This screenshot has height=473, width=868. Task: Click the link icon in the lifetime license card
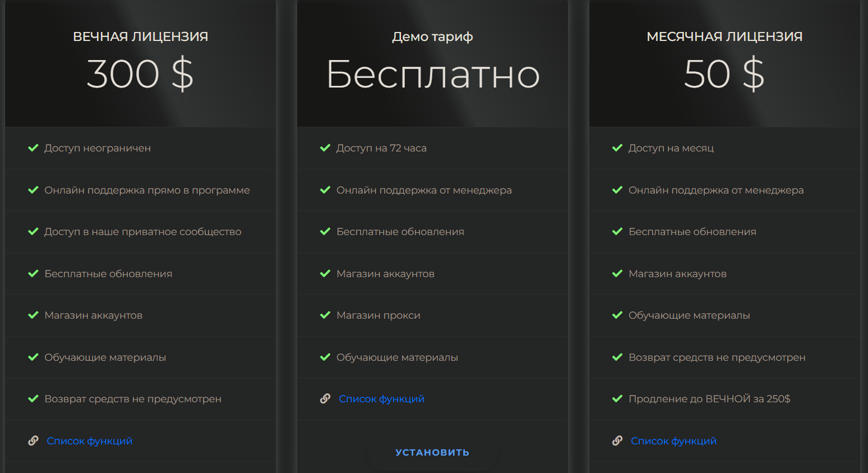pos(33,441)
